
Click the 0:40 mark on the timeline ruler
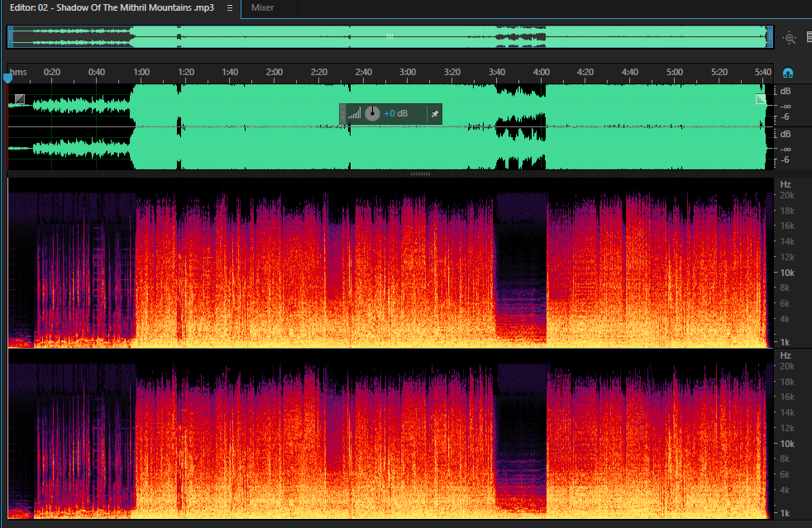(x=96, y=72)
